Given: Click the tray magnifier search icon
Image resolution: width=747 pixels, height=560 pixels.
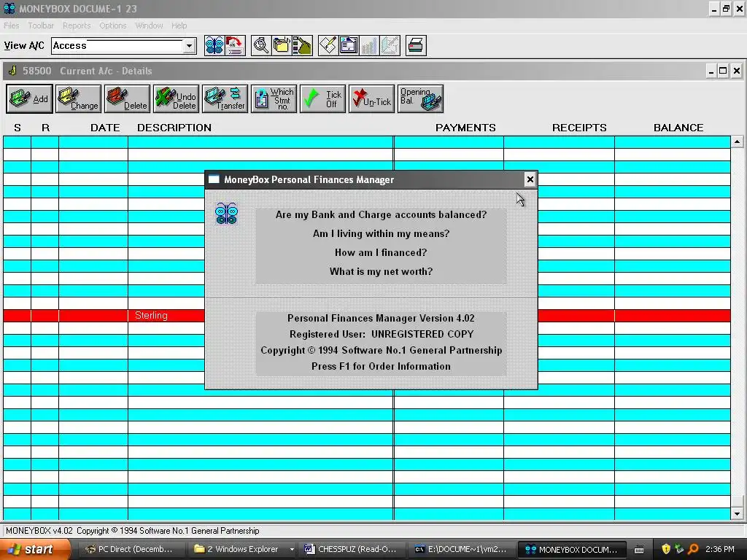Looking at the screenshot, I should pos(694,549).
